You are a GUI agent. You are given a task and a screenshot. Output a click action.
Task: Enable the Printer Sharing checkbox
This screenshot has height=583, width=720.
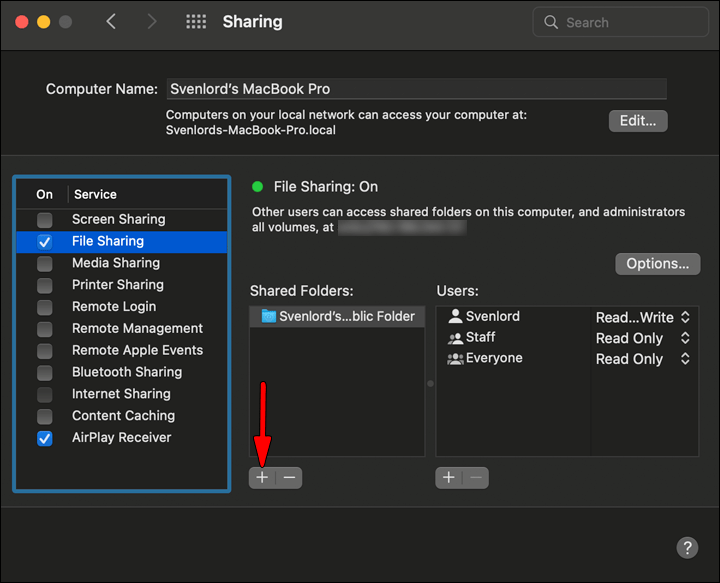coord(45,285)
